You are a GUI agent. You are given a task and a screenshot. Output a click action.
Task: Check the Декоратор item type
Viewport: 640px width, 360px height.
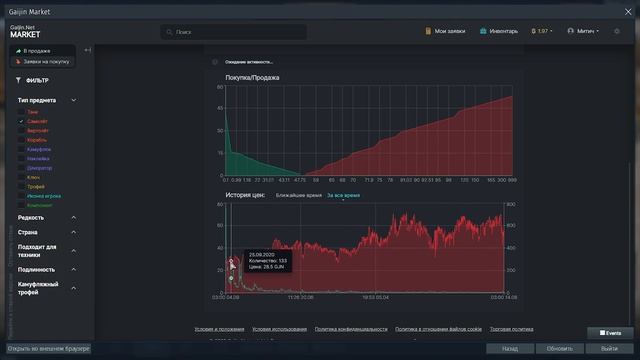point(21,168)
